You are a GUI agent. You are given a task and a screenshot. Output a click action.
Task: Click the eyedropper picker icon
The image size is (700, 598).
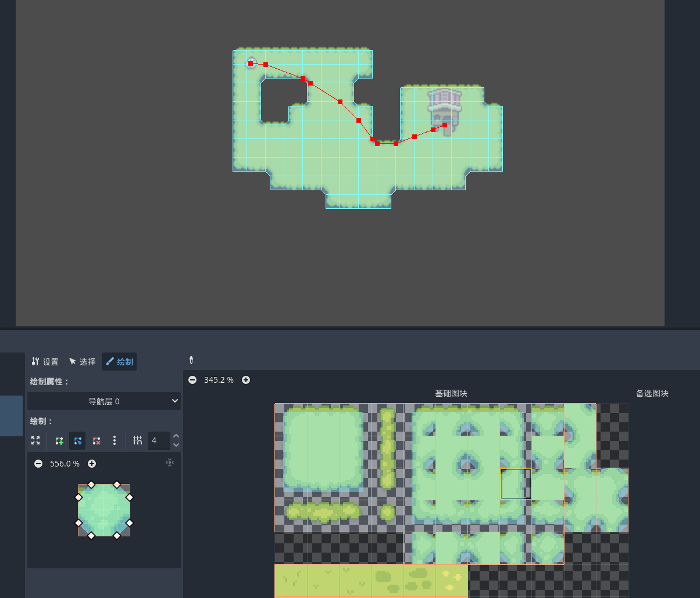tap(191, 361)
